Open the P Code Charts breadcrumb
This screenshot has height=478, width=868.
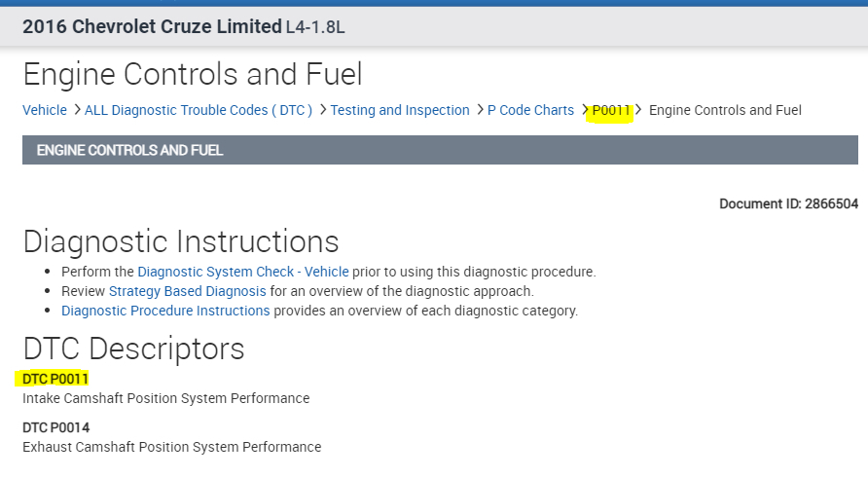pos(530,110)
